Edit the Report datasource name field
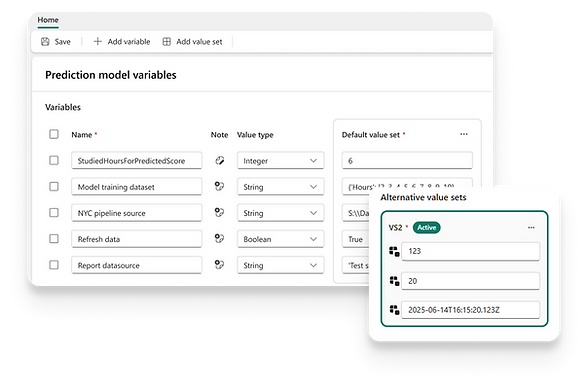 pyautogui.click(x=136, y=265)
